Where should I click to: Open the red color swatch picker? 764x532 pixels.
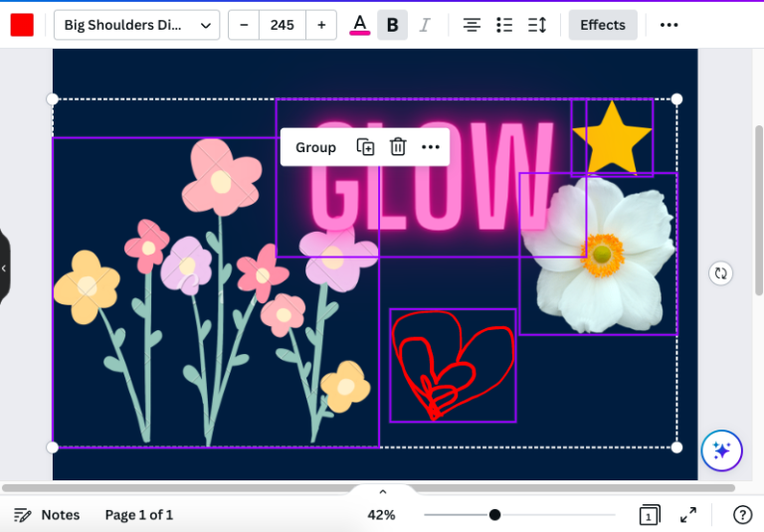pos(22,25)
